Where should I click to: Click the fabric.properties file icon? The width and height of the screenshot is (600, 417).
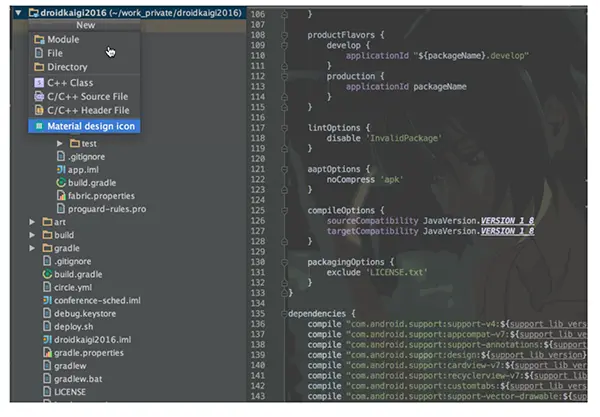point(61,196)
